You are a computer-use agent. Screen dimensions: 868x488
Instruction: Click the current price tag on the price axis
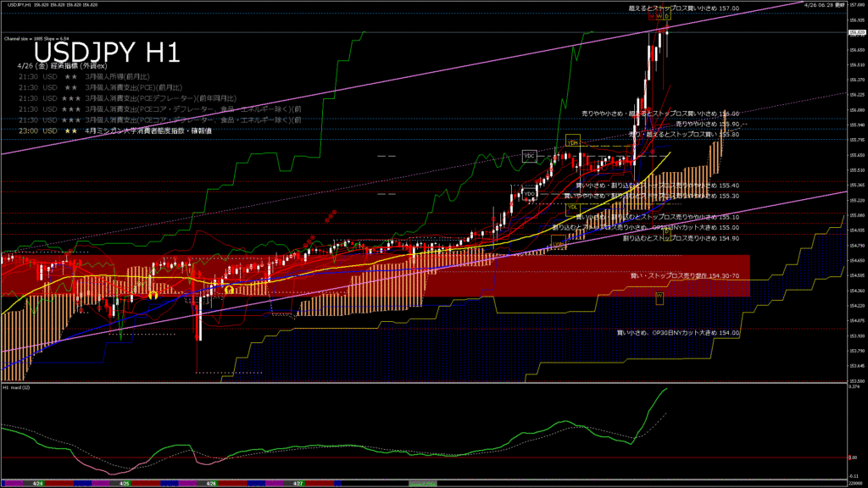pyautogui.click(x=854, y=32)
